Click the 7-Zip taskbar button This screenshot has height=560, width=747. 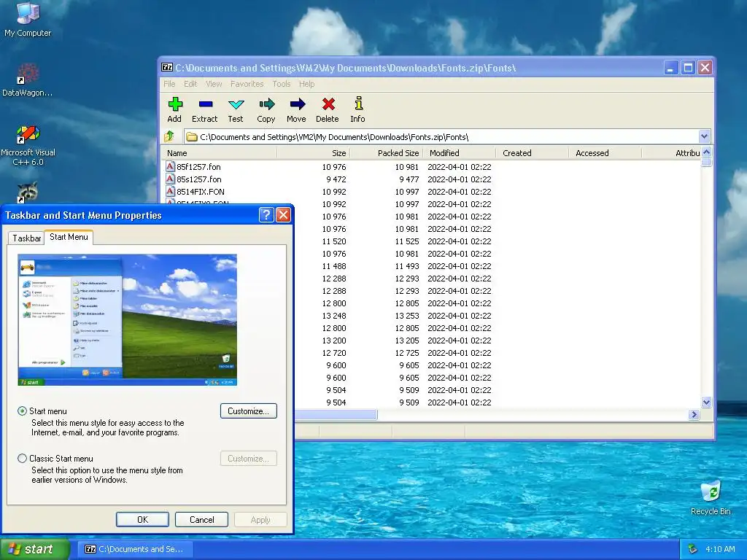[x=134, y=549]
